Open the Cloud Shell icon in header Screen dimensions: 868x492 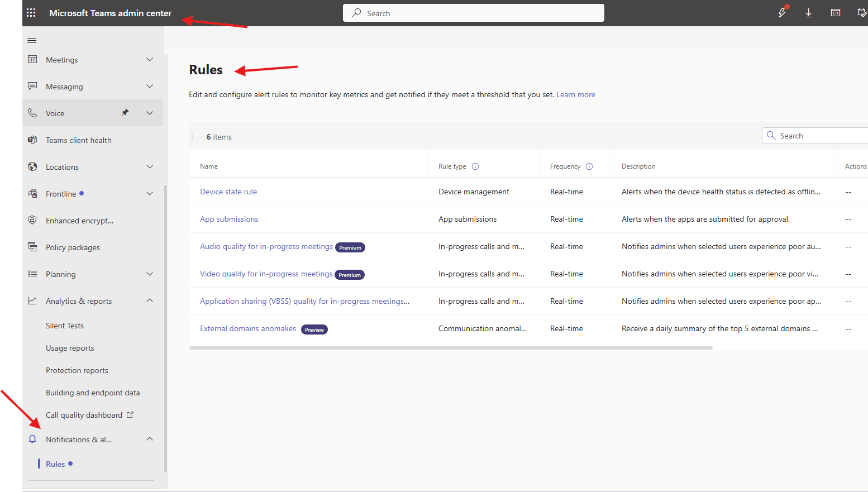coord(836,13)
